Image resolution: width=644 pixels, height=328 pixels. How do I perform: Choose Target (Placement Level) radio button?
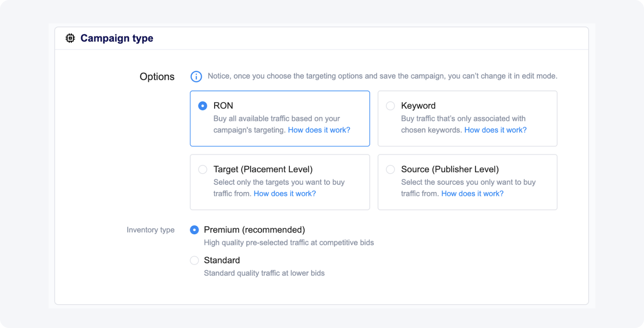203,169
